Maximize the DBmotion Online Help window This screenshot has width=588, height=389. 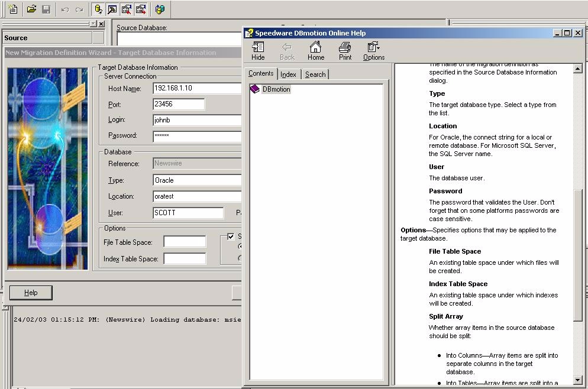coord(567,33)
